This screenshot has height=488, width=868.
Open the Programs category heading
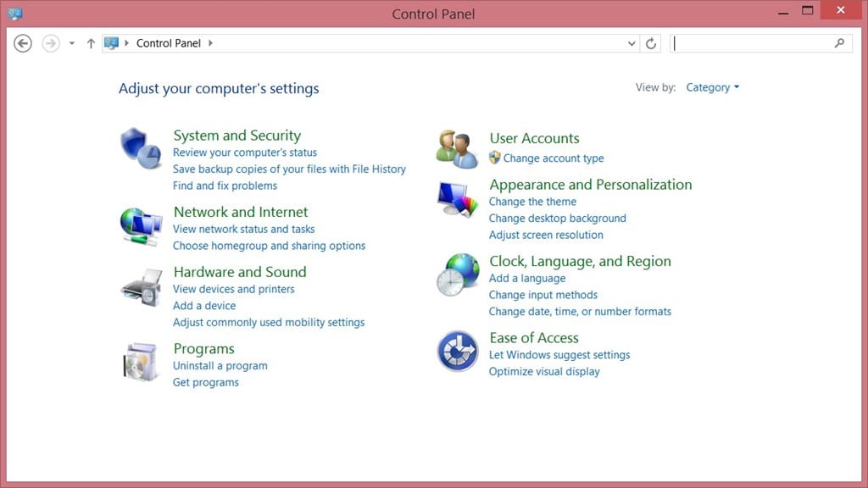[203, 348]
